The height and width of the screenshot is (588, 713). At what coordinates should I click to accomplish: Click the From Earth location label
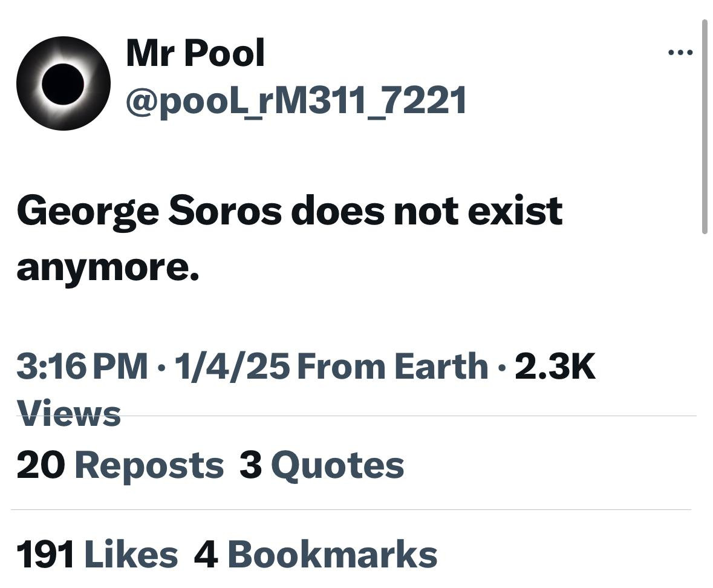(392, 367)
